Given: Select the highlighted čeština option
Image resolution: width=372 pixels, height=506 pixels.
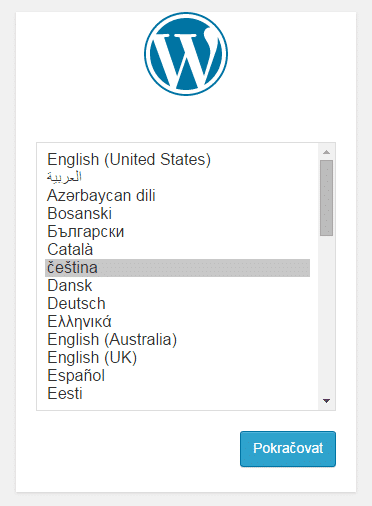Looking at the screenshot, I should coord(177,268).
